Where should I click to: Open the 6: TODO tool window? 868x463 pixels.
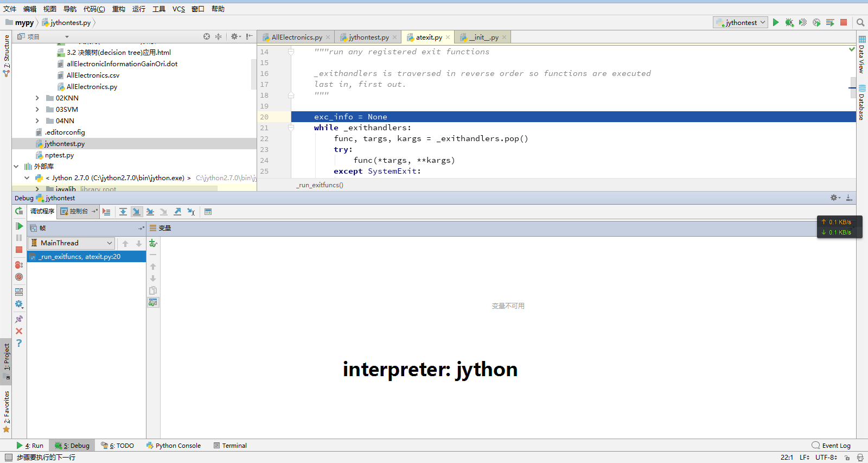[117, 446]
